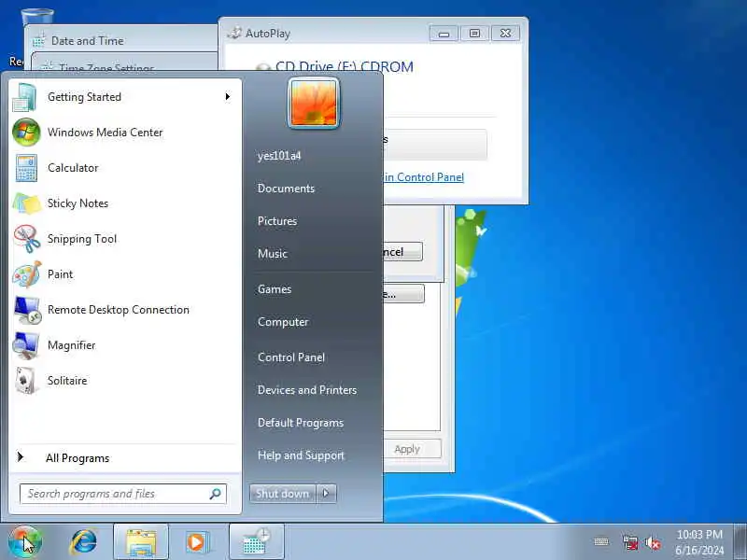This screenshot has width=747, height=560.
Task: Open the Calculator app icon
Action: 26,168
